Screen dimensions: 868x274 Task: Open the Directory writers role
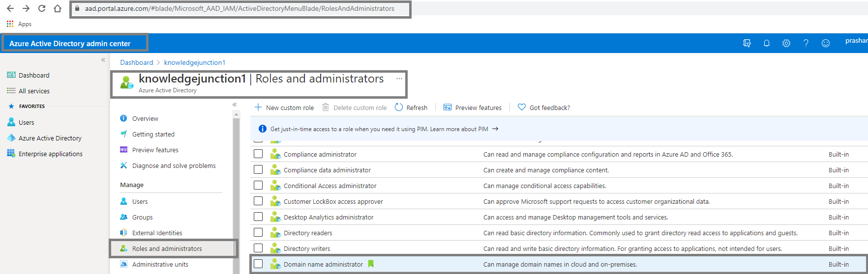(x=307, y=248)
